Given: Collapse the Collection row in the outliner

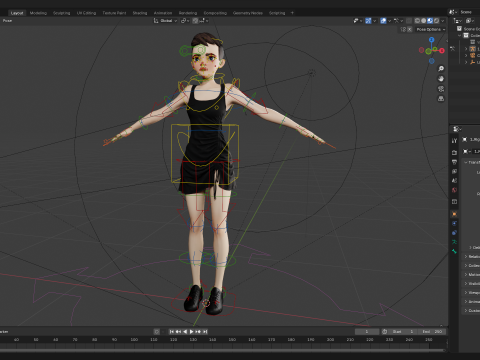Looking at the screenshot, I should click(460, 36).
